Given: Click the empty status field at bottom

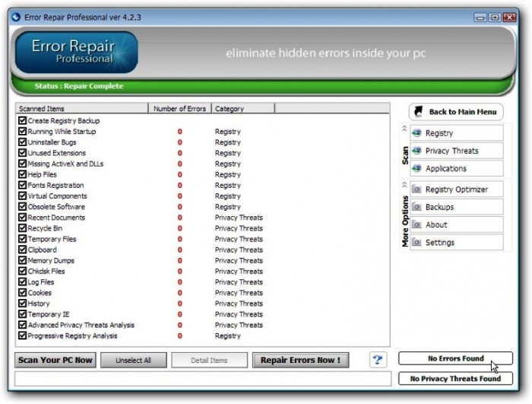Looking at the screenshot, I should [203, 379].
